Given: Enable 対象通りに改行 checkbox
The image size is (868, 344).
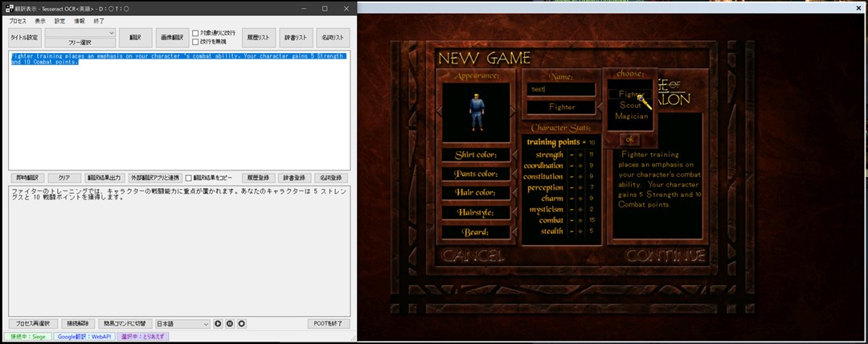Looking at the screenshot, I should [196, 33].
